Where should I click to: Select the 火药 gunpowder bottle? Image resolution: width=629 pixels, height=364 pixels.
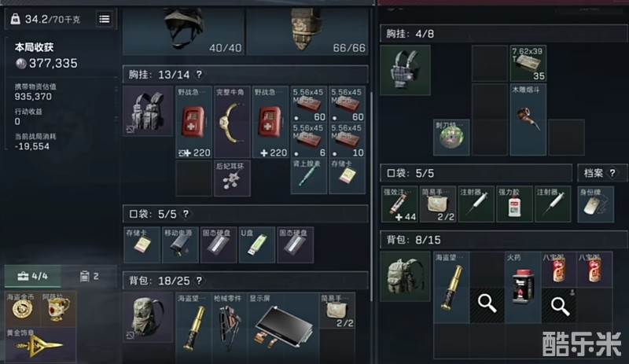[x=523, y=287]
